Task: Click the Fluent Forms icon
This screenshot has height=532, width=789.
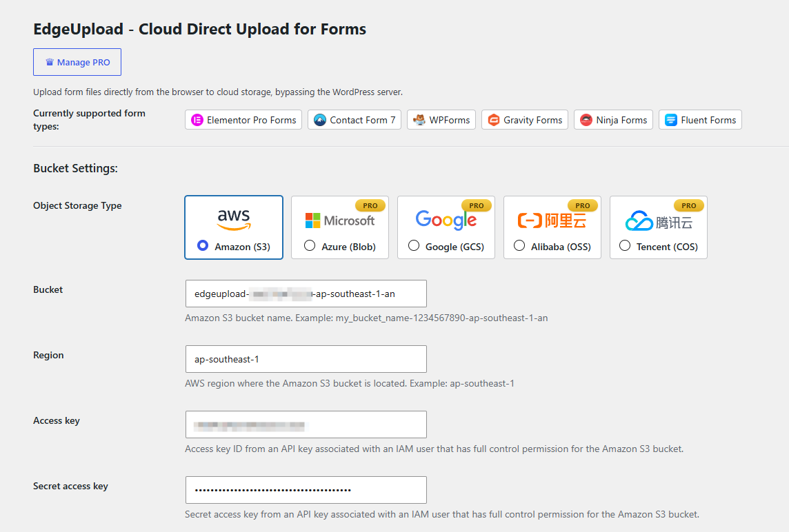Action: [x=671, y=120]
